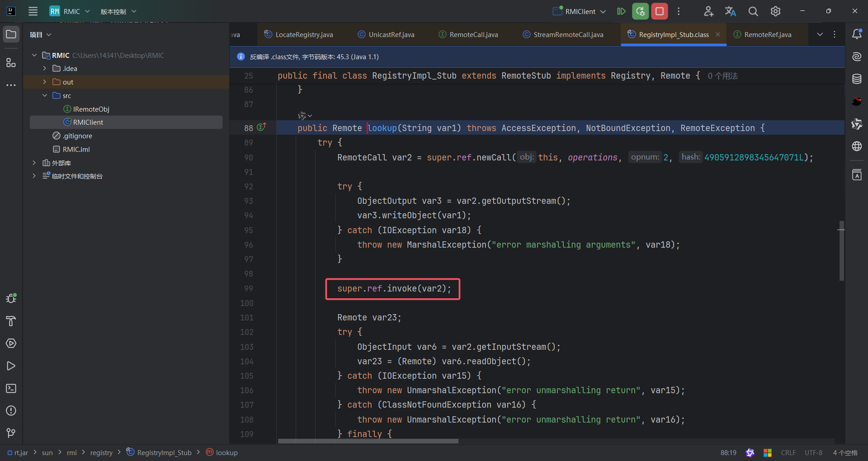
Task: Open the Git version control tool window
Action: coord(11,433)
